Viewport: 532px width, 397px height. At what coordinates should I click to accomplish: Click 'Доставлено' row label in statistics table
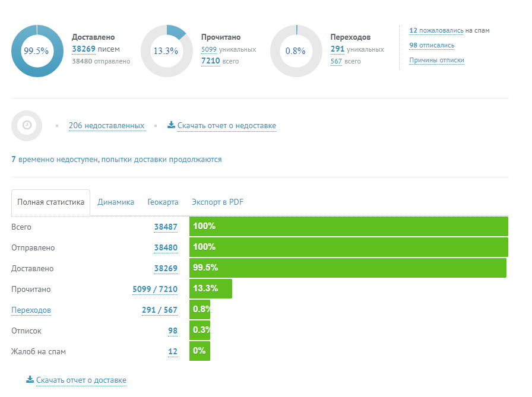coord(33,268)
